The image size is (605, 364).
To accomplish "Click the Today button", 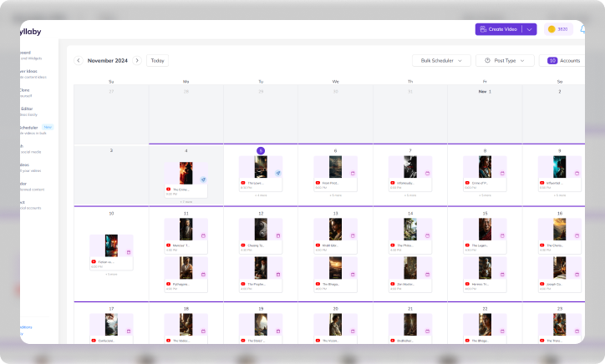I will pyautogui.click(x=157, y=61).
